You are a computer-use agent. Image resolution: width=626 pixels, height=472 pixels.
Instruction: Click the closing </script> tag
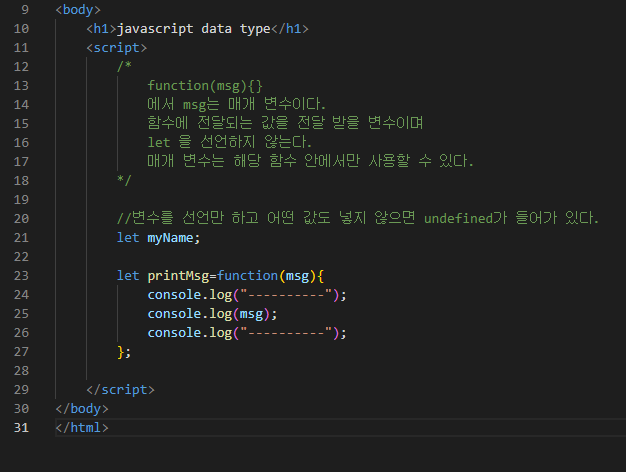pos(121,390)
